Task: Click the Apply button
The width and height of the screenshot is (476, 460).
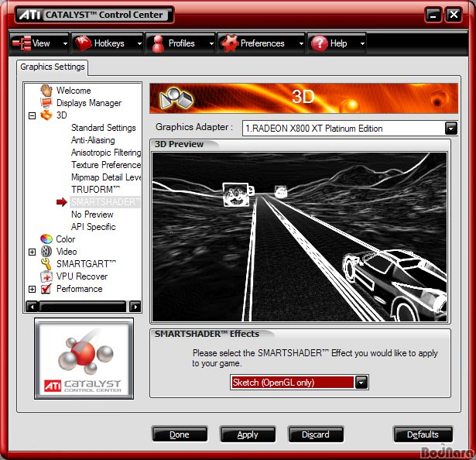Action: 248,434
